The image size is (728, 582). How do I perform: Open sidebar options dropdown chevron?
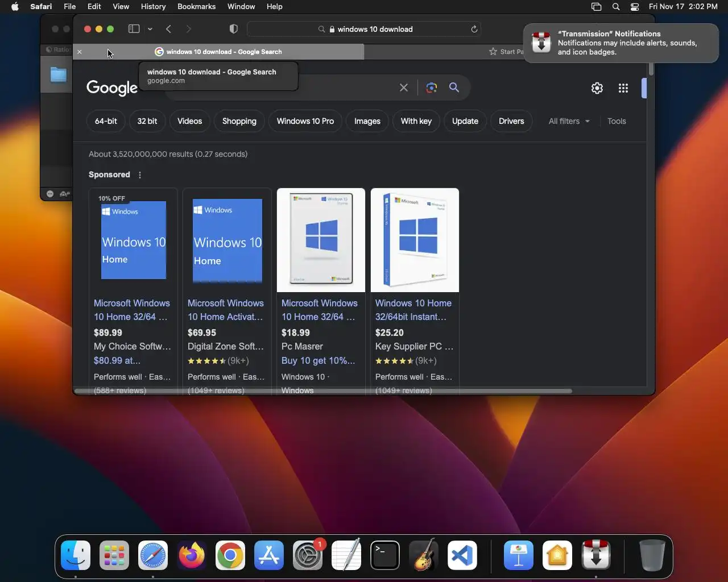150,29
